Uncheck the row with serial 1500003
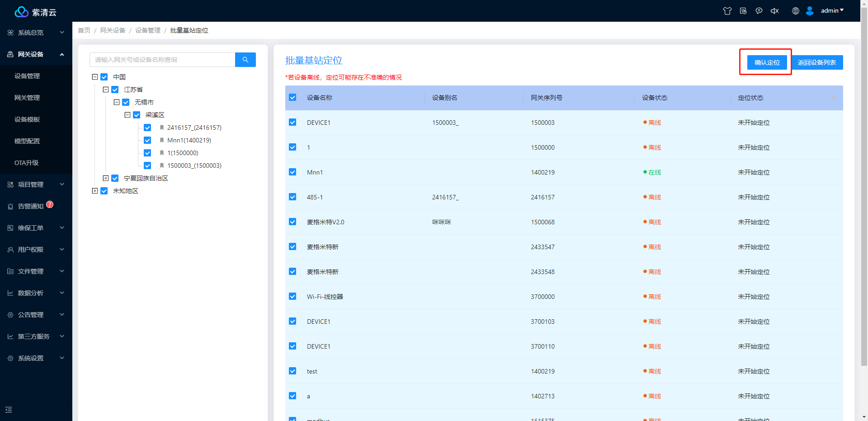Screen dimensions: 868x421 coord(292,122)
